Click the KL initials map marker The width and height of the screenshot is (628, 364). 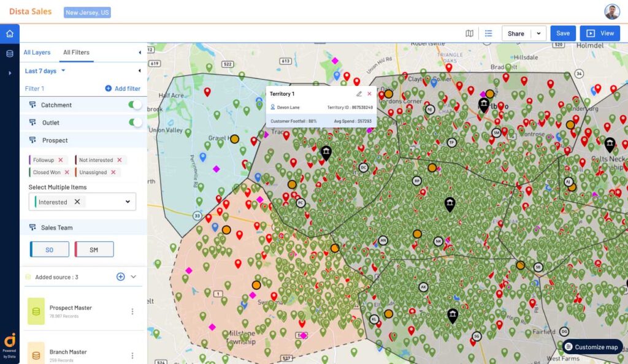pyautogui.click(x=373, y=319)
